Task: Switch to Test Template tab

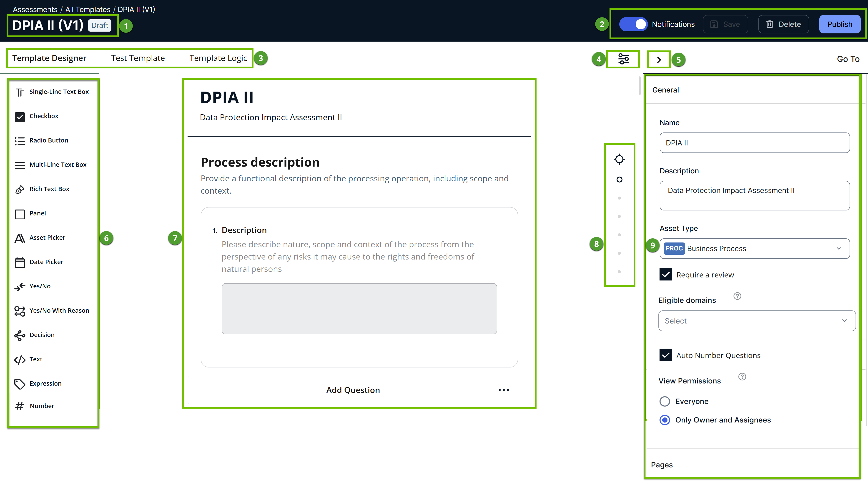Action: [x=138, y=58]
